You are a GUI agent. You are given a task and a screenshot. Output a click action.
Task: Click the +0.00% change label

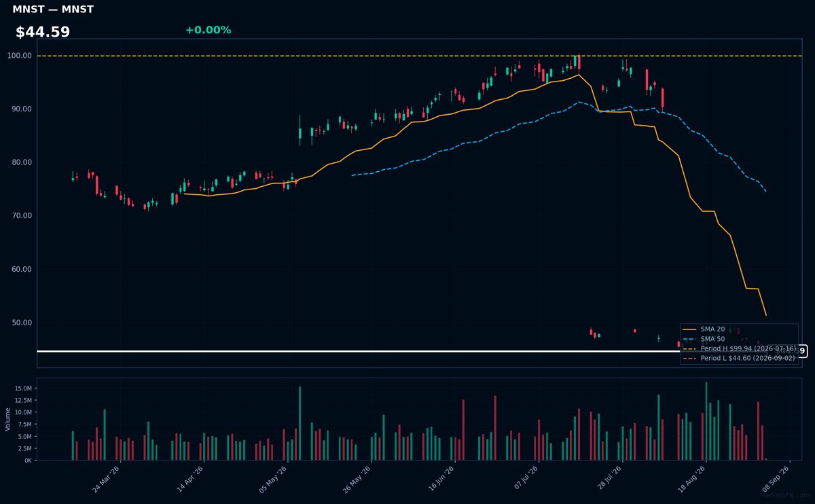208,30
